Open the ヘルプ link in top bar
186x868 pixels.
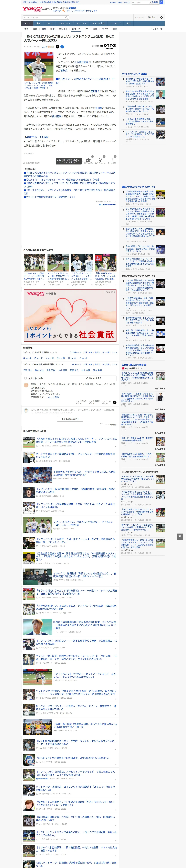[x=127, y=2]
